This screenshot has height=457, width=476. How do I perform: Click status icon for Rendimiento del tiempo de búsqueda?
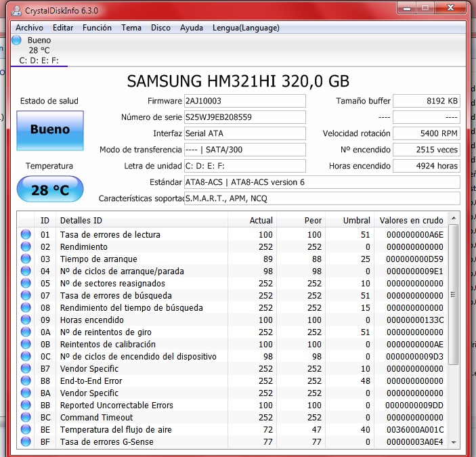pos(26,307)
